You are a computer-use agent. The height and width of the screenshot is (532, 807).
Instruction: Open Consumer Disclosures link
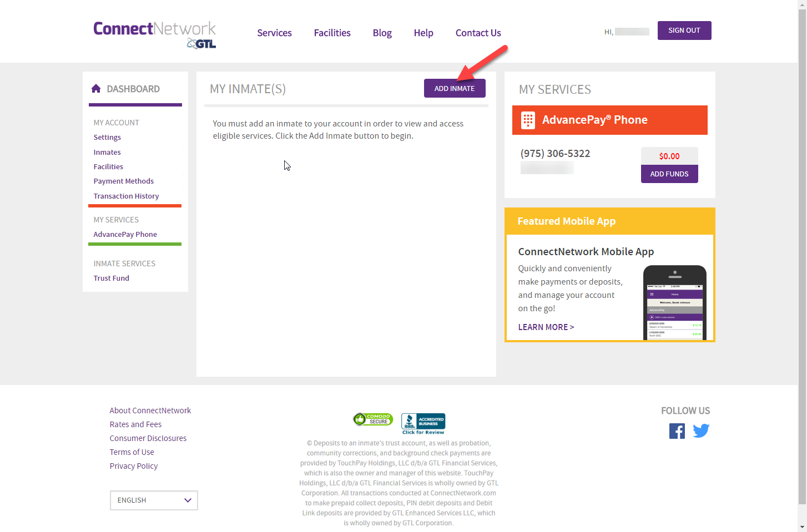(x=148, y=438)
